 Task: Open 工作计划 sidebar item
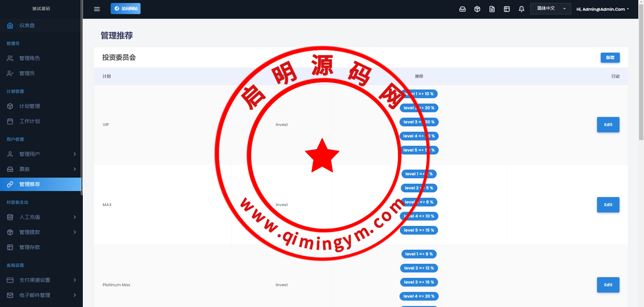coord(30,121)
